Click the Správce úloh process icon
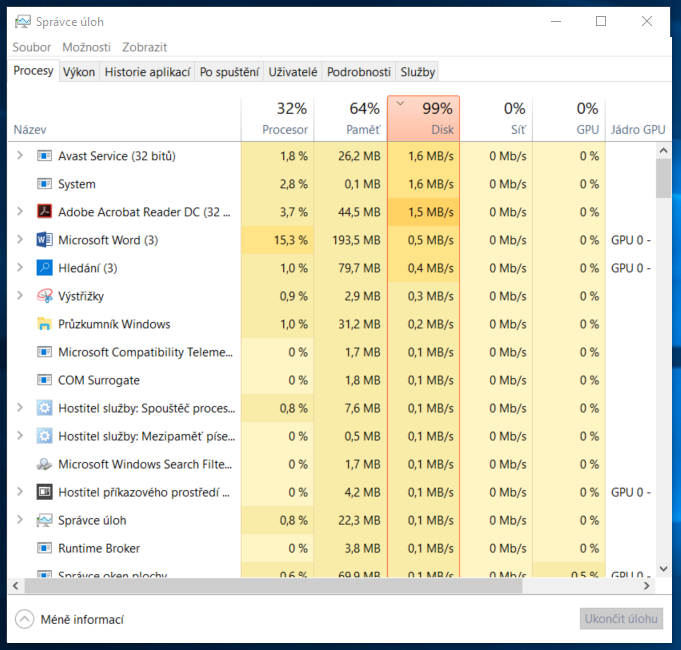The height and width of the screenshot is (650, 681). pyautogui.click(x=44, y=520)
